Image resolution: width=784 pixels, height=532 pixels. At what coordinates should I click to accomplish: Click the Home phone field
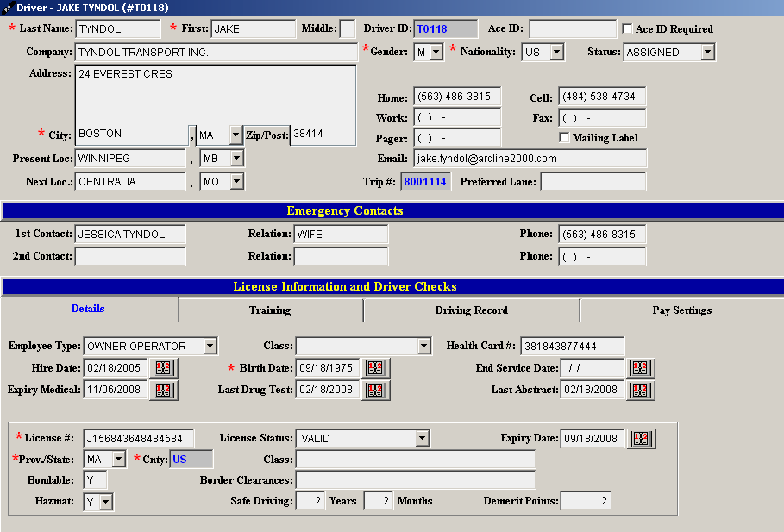pos(457,97)
